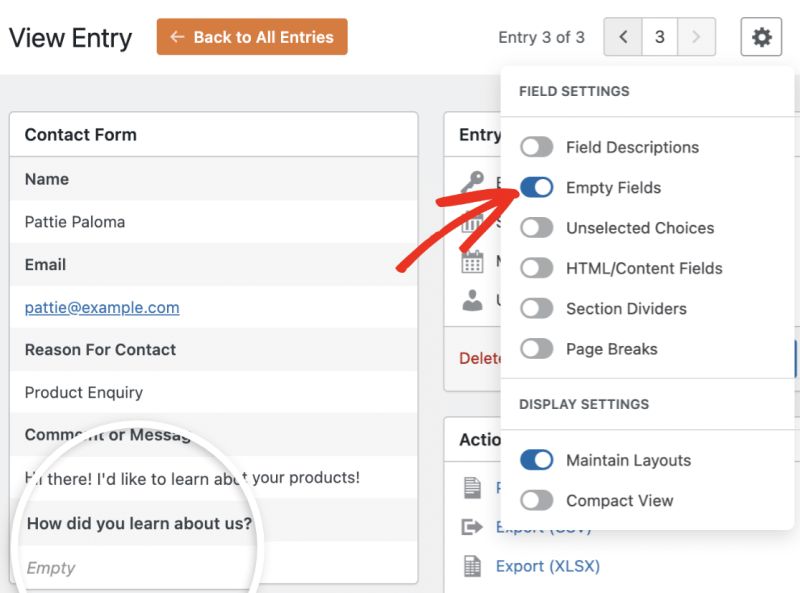Viewport: 800px width, 593px height.
Task: Toggle Section Dividers on
Action: [x=537, y=309]
